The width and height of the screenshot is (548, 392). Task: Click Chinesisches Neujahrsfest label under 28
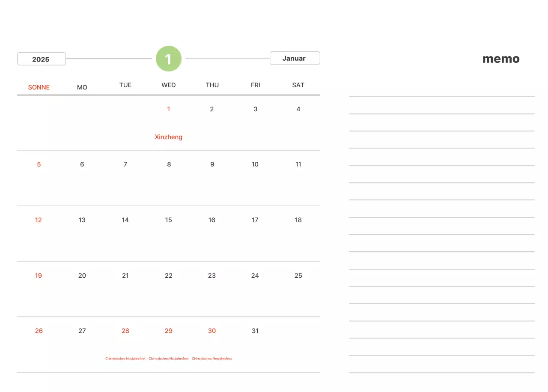pyautogui.click(x=125, y=359)
